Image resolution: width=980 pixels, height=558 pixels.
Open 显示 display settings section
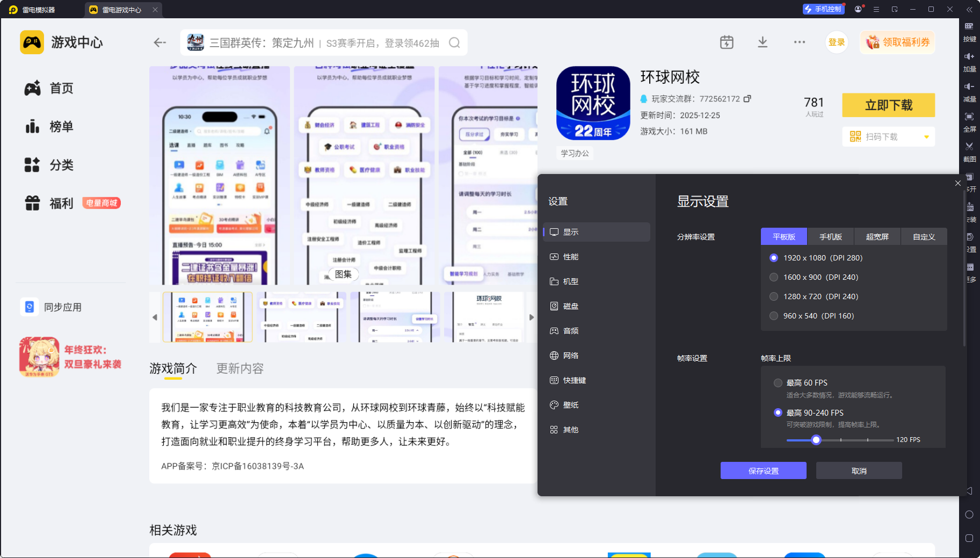597,232
